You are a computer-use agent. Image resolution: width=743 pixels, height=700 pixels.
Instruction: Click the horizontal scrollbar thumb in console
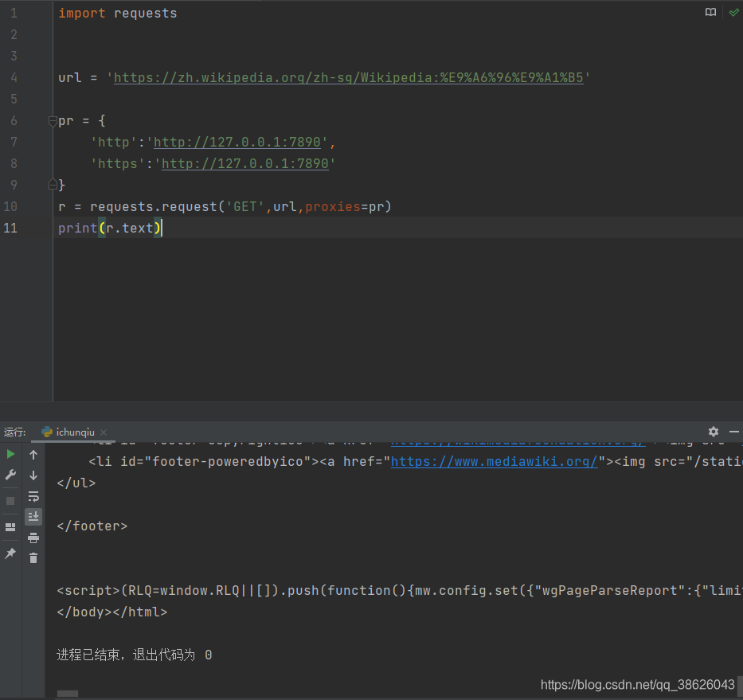point(67,694)
